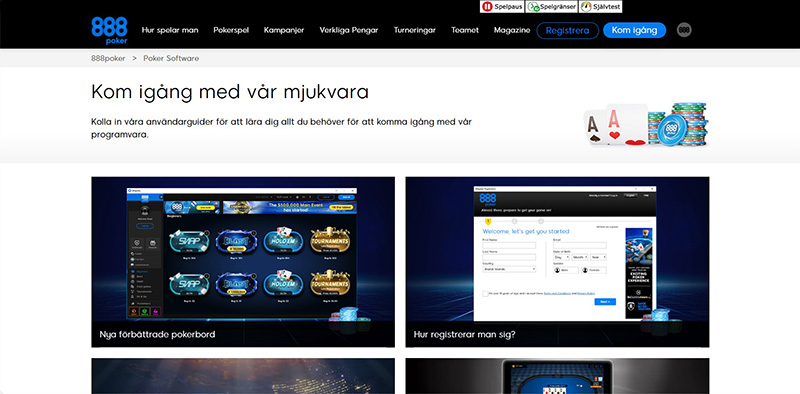Open the Hur spelar man menu
The height and width of the screenshot is (394, 800).
pyautogui.click(x=170, y=30)
